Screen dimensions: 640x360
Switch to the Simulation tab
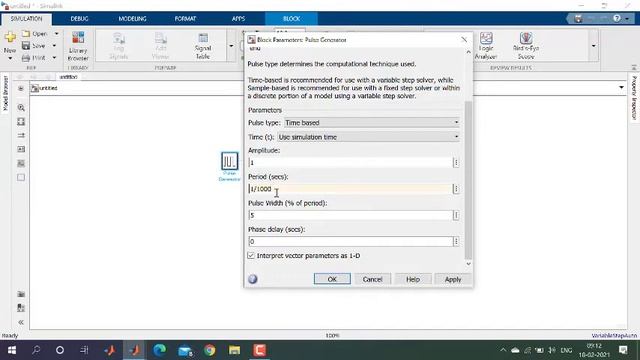pyautogui.click(x=26, y=19)
